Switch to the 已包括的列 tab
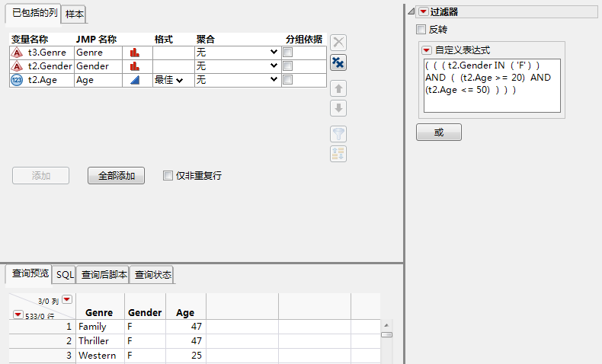 coord(34,14)
